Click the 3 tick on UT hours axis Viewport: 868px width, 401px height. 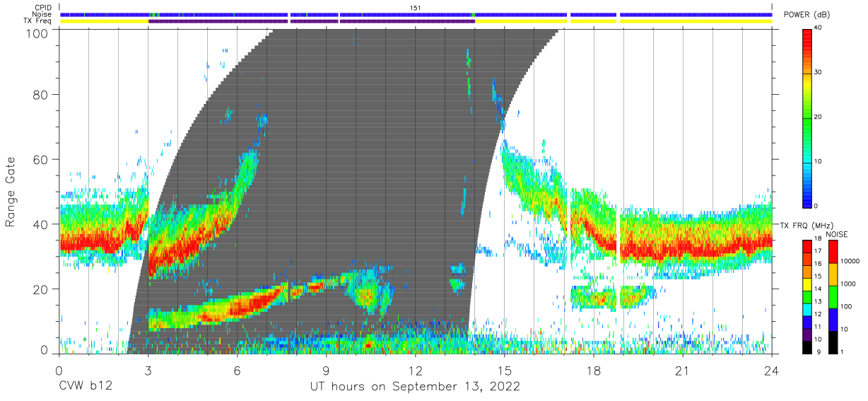(x=148, y=369)
